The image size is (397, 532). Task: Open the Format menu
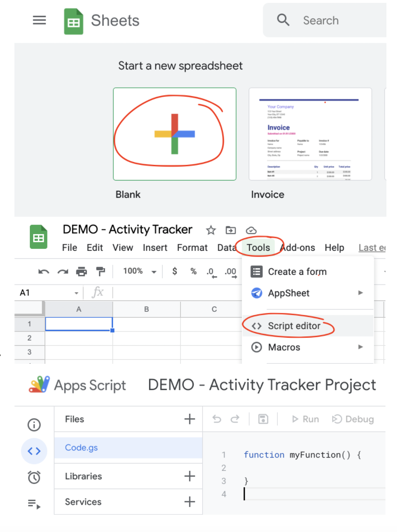[x=192, y=247]
